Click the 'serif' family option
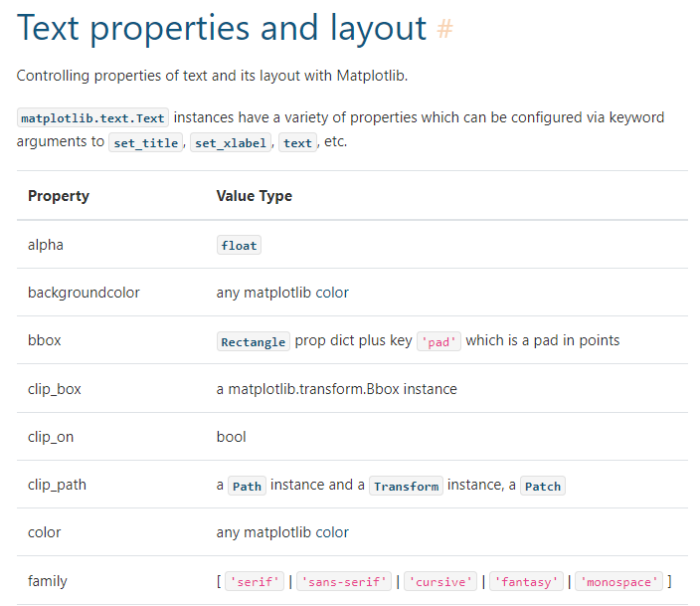The width and height of the screenshot is (700, 606). 255,581
